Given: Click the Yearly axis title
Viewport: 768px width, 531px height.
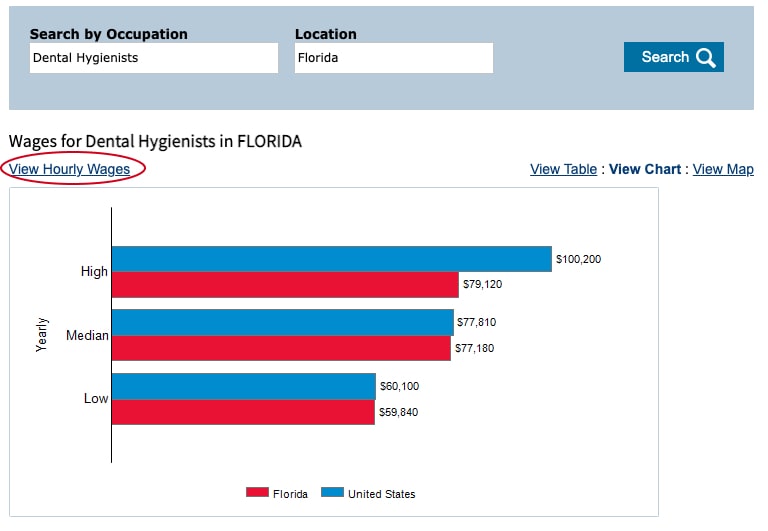Looking at the screenshot, I should 42,335.
